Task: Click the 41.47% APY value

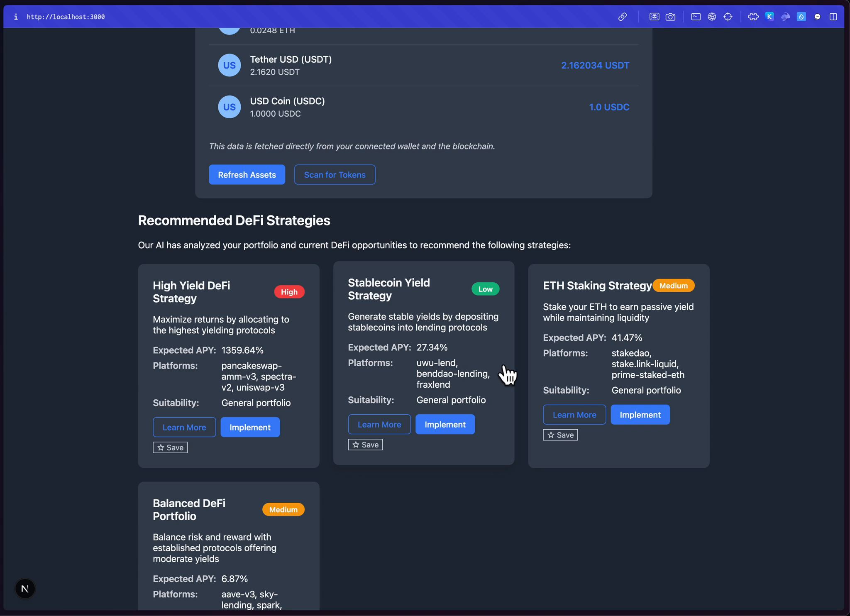Action: 626,337
